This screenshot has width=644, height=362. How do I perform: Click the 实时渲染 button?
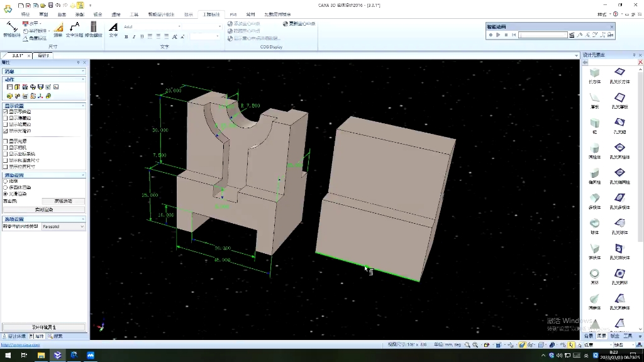click(44, 209)
